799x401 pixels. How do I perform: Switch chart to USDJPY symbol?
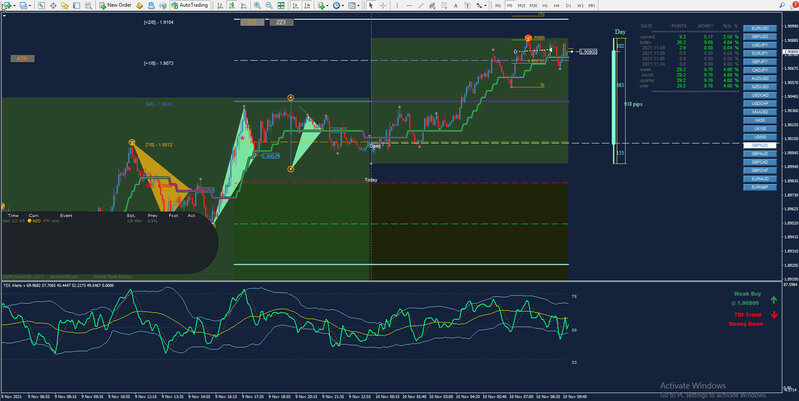760,45
